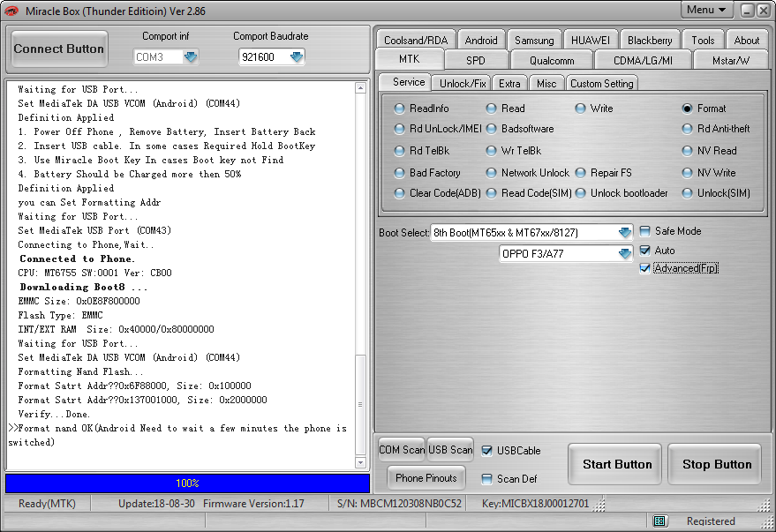Image resolution: width=776 pixels, height=532 pixels.
Task: Click the Miracle Box app logo icon
Action: coord(11,11)
